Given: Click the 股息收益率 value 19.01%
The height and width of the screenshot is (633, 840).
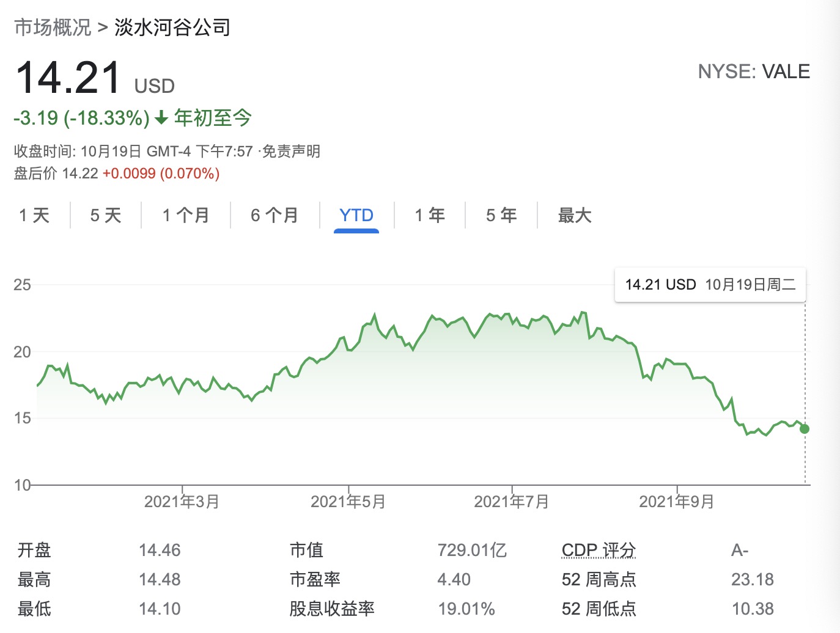Looking at the screenshot, I should point(466,609).
